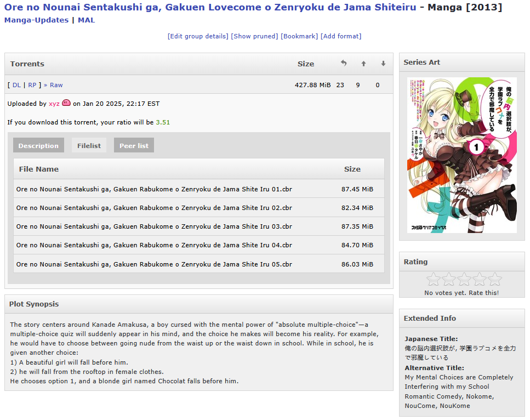Click the ratio value 3.51
The image size is (530, 420).
[163, 122]
